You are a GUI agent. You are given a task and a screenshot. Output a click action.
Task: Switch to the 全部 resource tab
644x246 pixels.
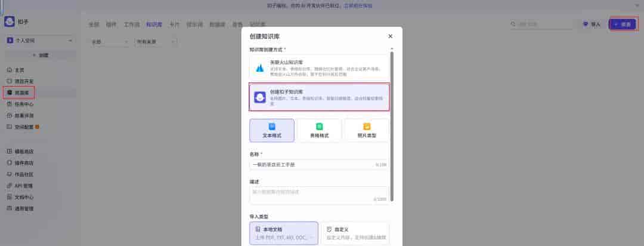[x=94, y=24]
